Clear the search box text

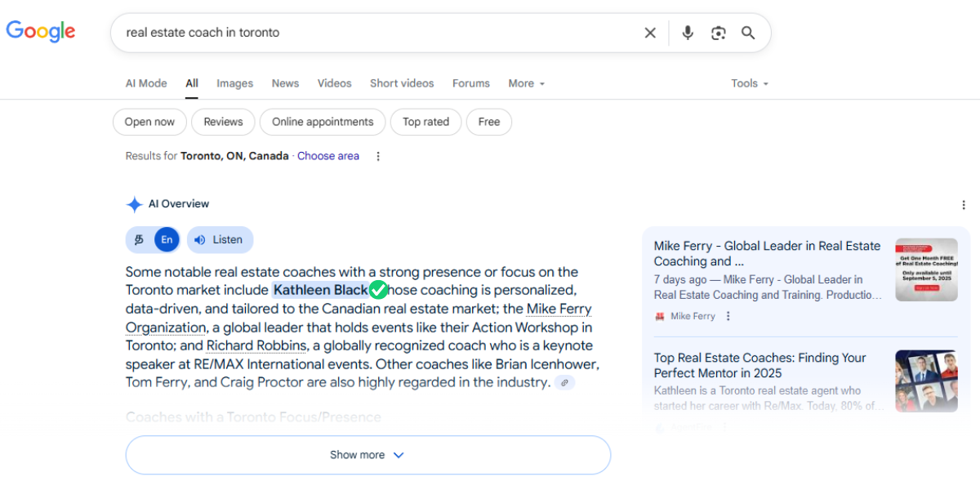pos(650,33)
